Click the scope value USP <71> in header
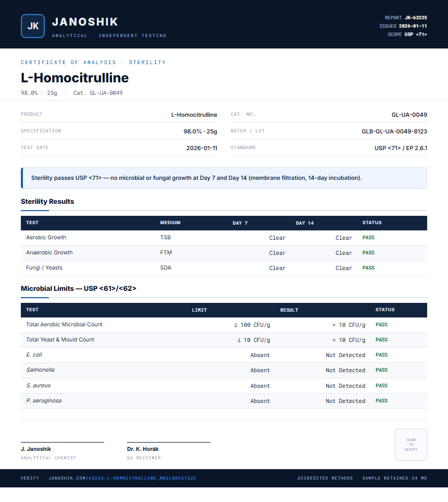The image size is (448, 502). (416, 34)
